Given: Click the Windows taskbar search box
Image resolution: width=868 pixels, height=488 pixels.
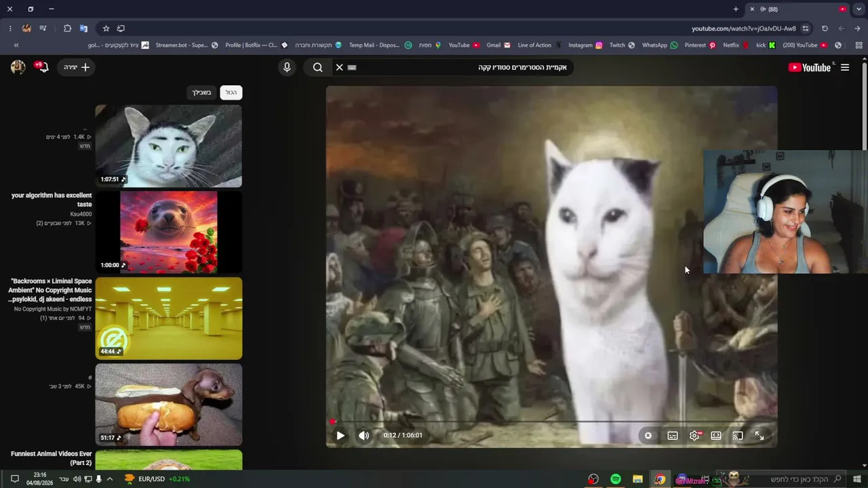Looking at the screenshot, I should coord(781,479).
